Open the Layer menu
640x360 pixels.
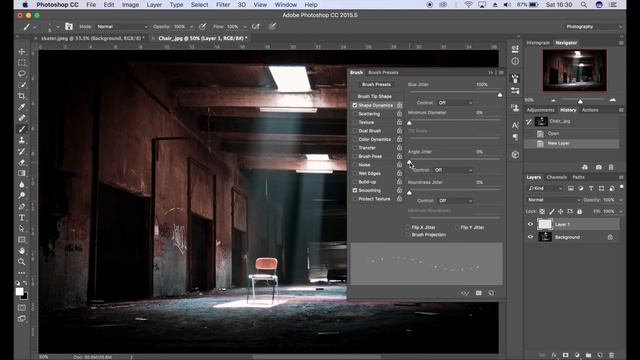[154, 5]
